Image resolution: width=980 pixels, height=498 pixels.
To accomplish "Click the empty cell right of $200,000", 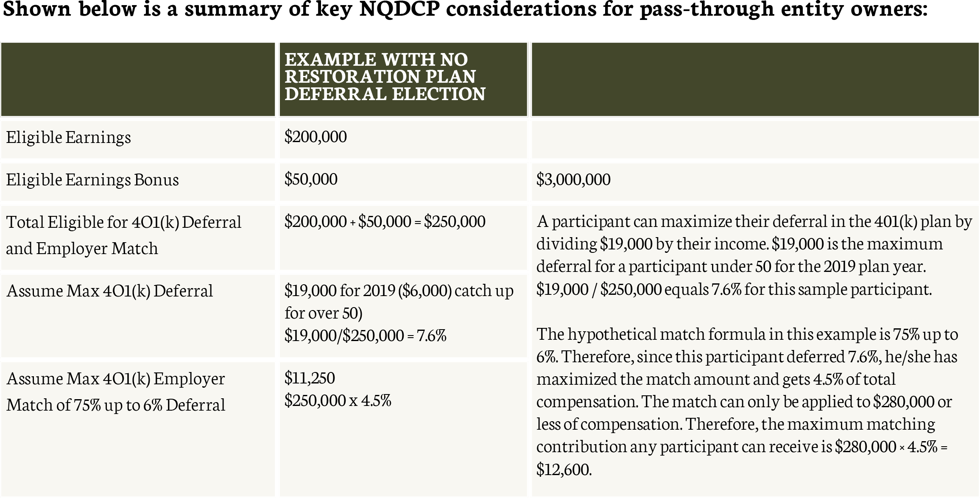I will pyautogui.click(x=755, y=139).
